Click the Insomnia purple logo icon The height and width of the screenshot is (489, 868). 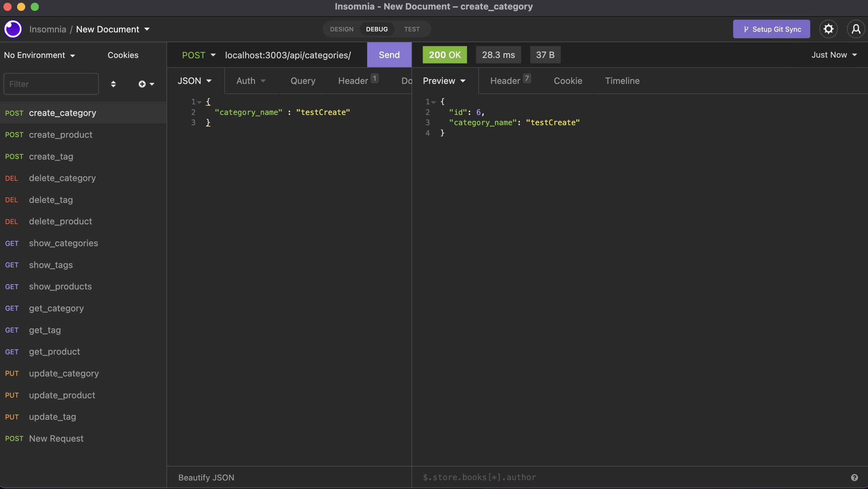pyautogui.click(x=13, y=29)
